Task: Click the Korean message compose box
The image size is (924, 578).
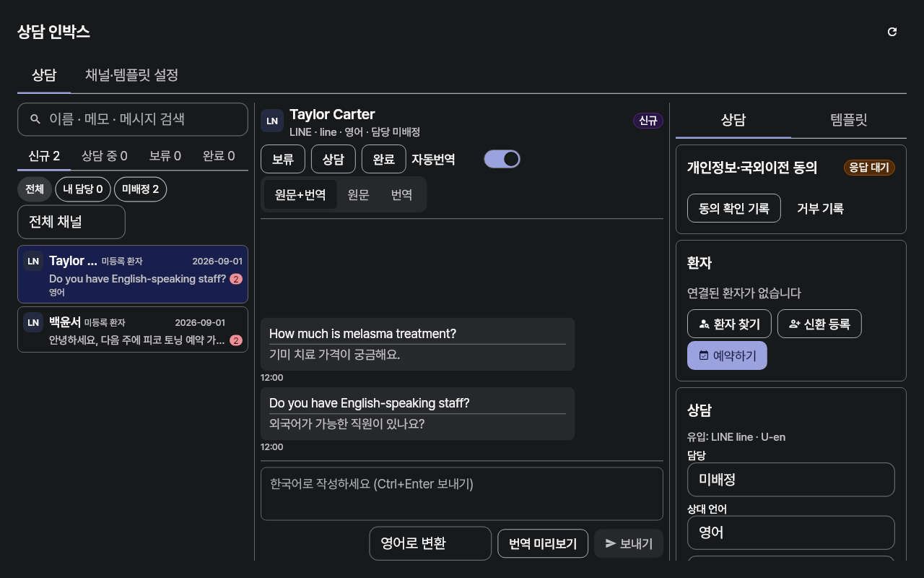Action: coord(462,493)
